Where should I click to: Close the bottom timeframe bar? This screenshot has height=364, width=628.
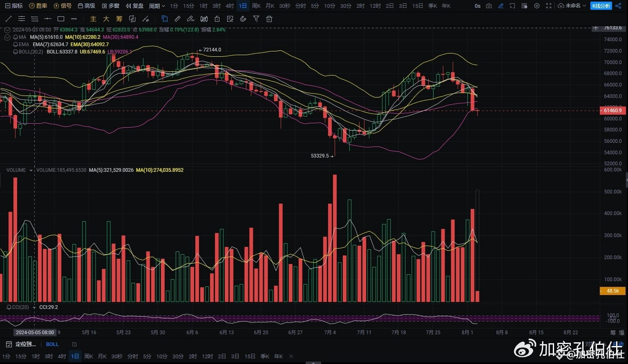coord(291,356)
